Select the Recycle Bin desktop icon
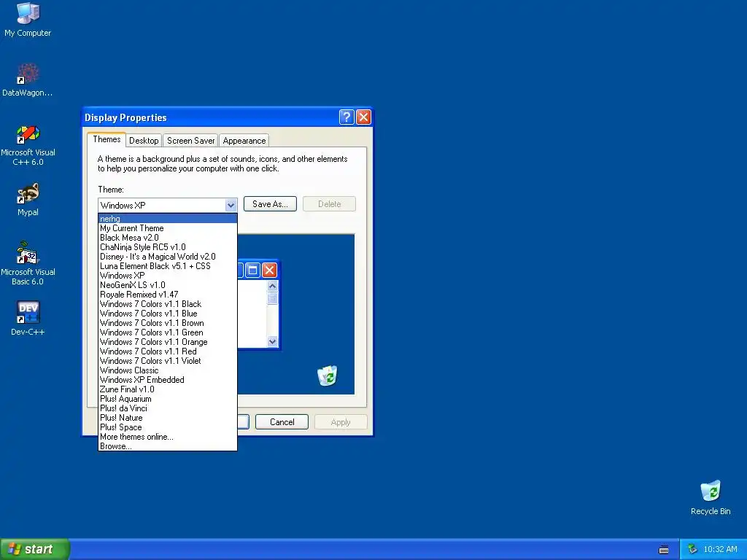Screen dimensions: 747x560 711,497
